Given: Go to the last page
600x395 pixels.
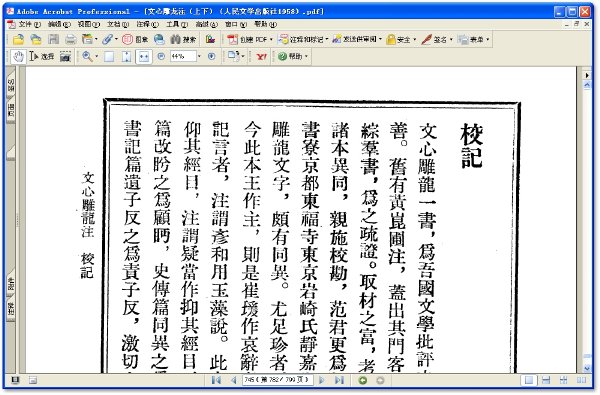Looking at the screenshot, I should (339, 380).
